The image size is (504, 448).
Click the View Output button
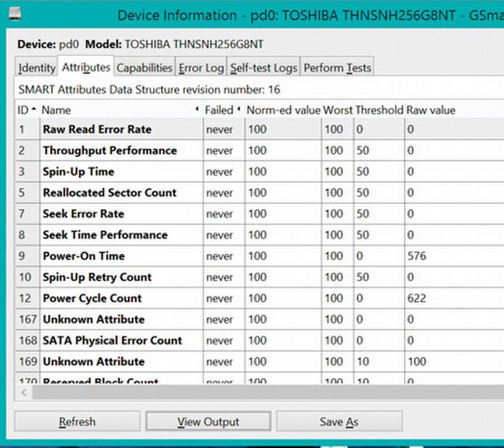click(208, 421)
